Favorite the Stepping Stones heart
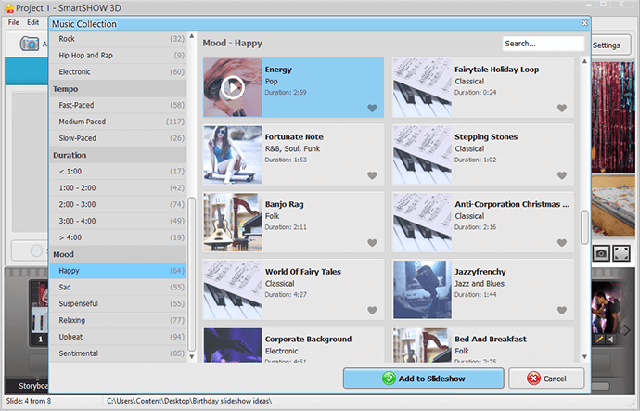Viewport: 640px width, 411px height. [x=562, y=175]
